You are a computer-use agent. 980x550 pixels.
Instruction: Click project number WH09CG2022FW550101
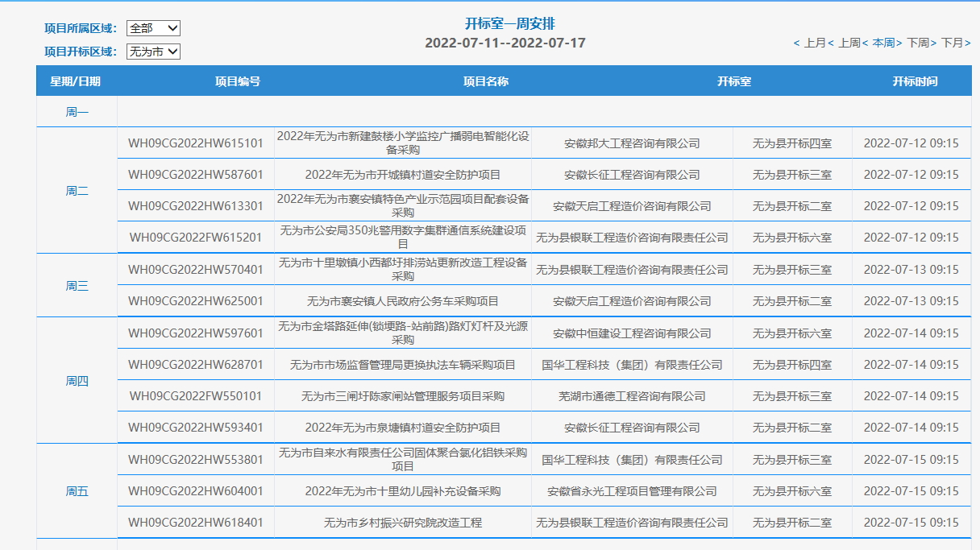tap(196, 396)
